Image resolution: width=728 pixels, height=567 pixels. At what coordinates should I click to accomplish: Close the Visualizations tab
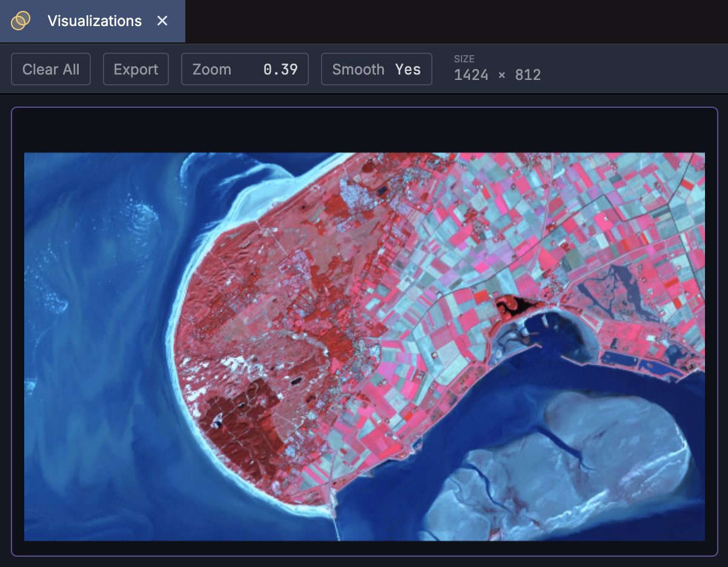pyautogui.click(x=162, y=21)
